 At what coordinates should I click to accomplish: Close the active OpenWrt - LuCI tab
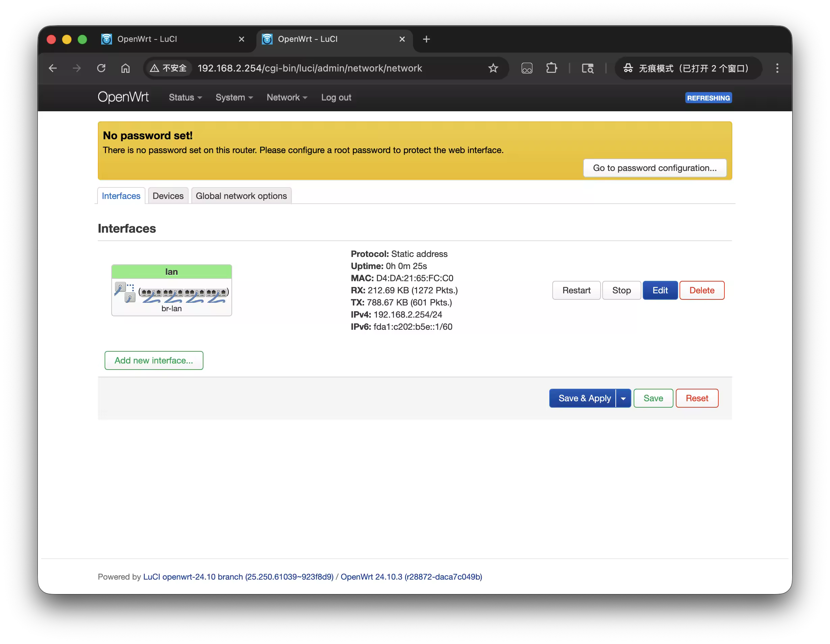[x=402, y=39]
